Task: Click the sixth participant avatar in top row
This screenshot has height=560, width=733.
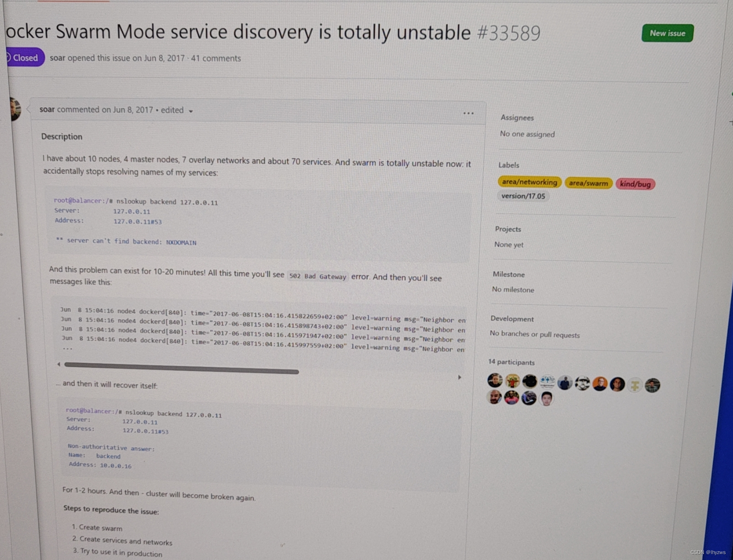Action: coord(582,384)
